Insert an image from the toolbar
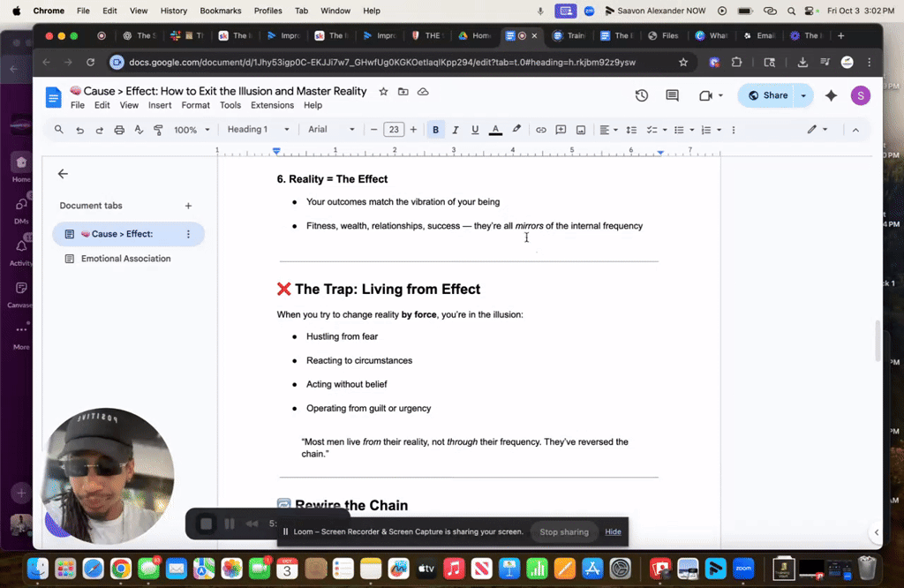Screen dimensions: 904x588 click(581, 129)
